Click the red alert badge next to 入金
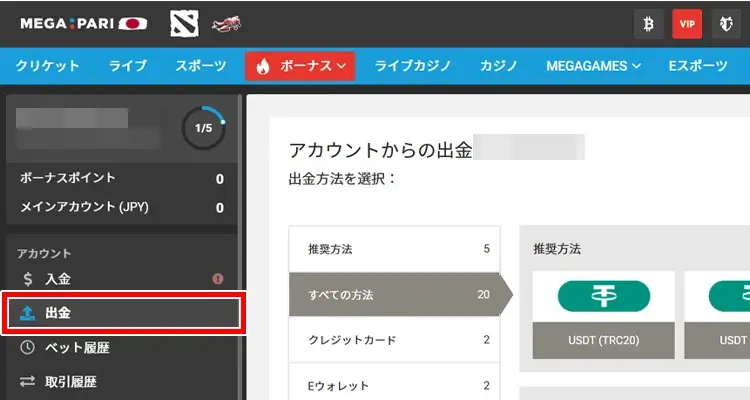The height and width of the screenshot is (400, 750). point(218,278)
